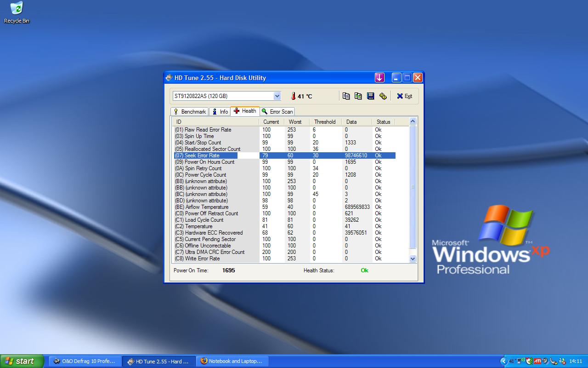Select the (C1) Load Cycle Count row
The image size is (588, 368).
pos(284,220)
